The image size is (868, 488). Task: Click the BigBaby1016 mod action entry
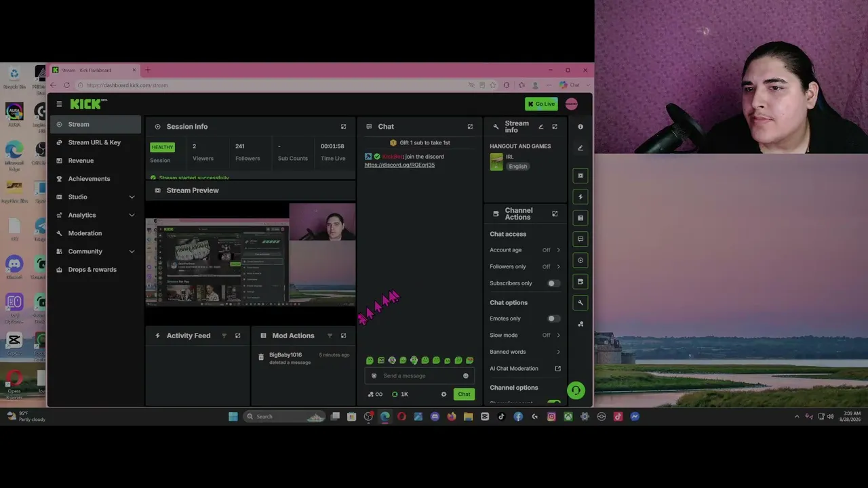pyautogui.click(x=303, y=358)
